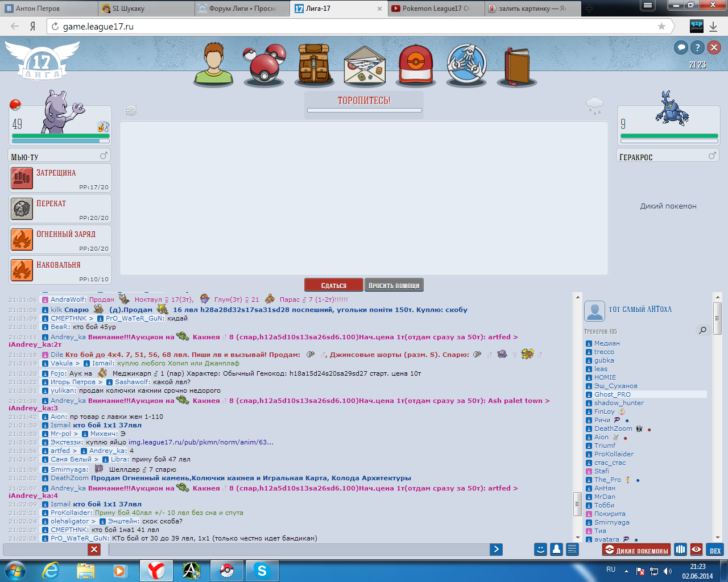The height and width of the screenshot is (582, 728).
Task: Click the red X next to recipient field
Action: click(94, 549)
